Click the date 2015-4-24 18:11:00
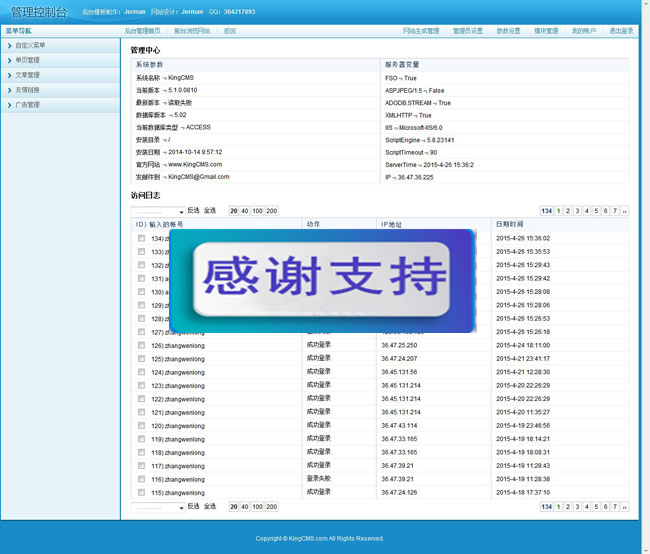The width and height of the screenshot is (650, 554). tap(523, 345)
